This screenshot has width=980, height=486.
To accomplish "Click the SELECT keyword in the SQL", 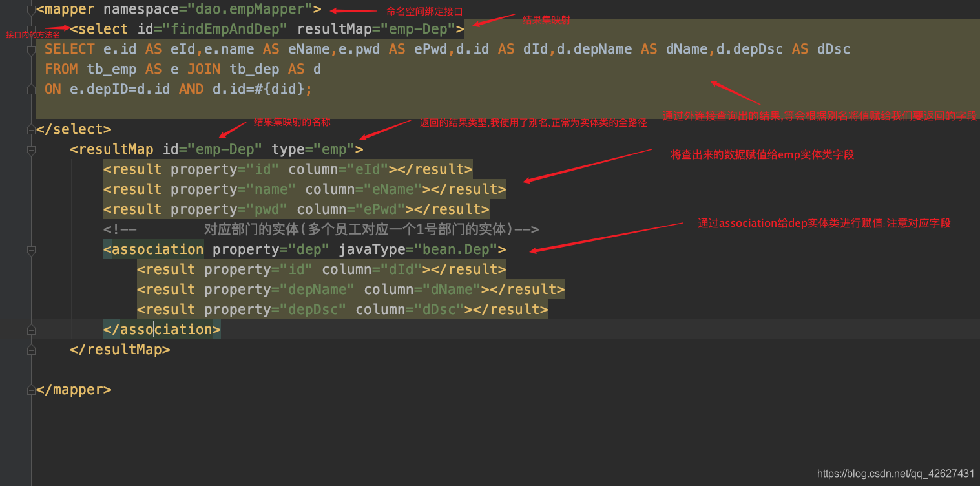I will point(70,49).
